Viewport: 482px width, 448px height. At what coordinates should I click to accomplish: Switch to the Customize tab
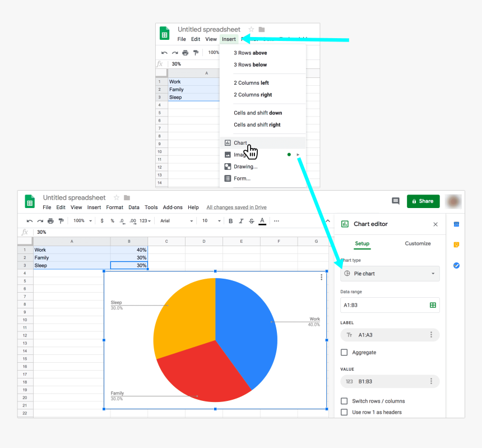pos(418,244)
